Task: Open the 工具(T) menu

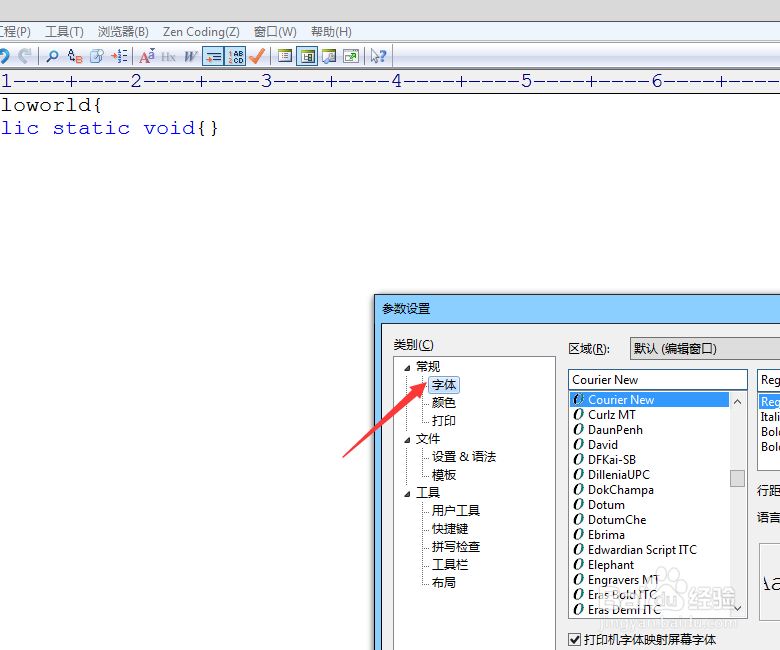Action: [x=64, y=32]
